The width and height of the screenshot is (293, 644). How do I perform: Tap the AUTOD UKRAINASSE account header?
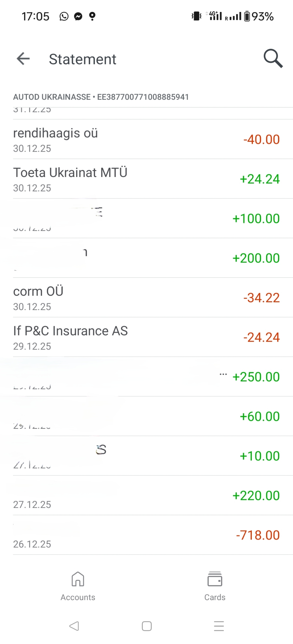(x=101, y=97)
